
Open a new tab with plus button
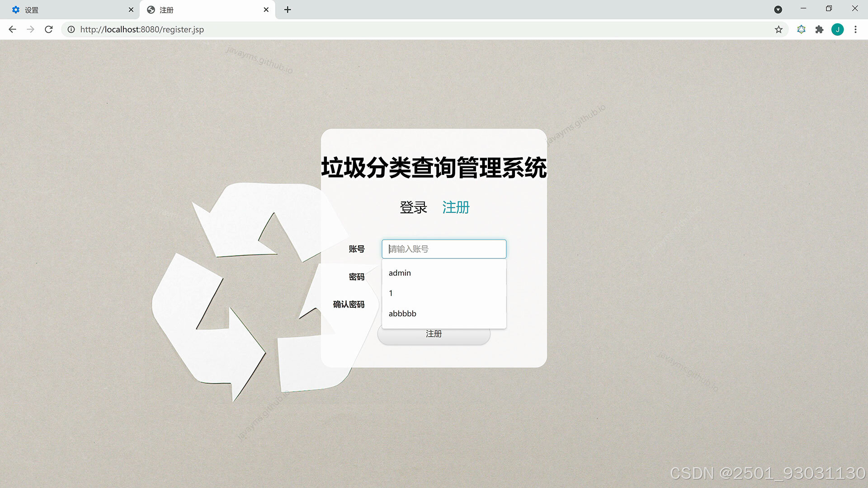(x=288, y=9)
